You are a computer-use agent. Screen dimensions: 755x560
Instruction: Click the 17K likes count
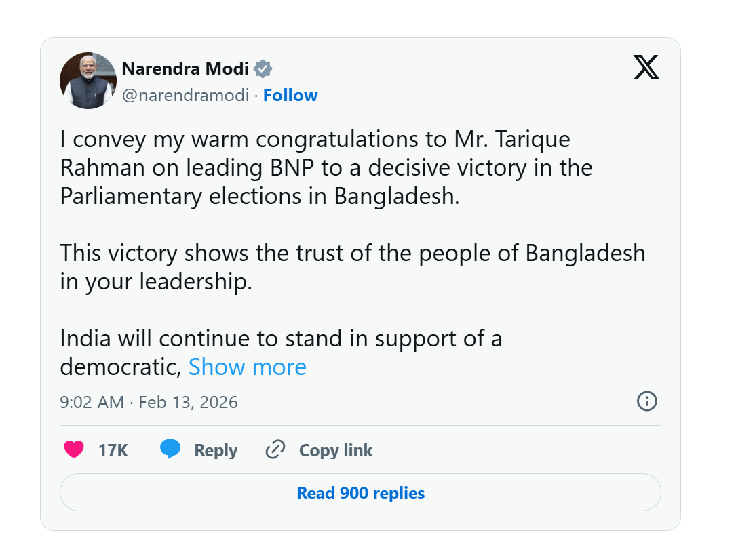tap(113, 450)
